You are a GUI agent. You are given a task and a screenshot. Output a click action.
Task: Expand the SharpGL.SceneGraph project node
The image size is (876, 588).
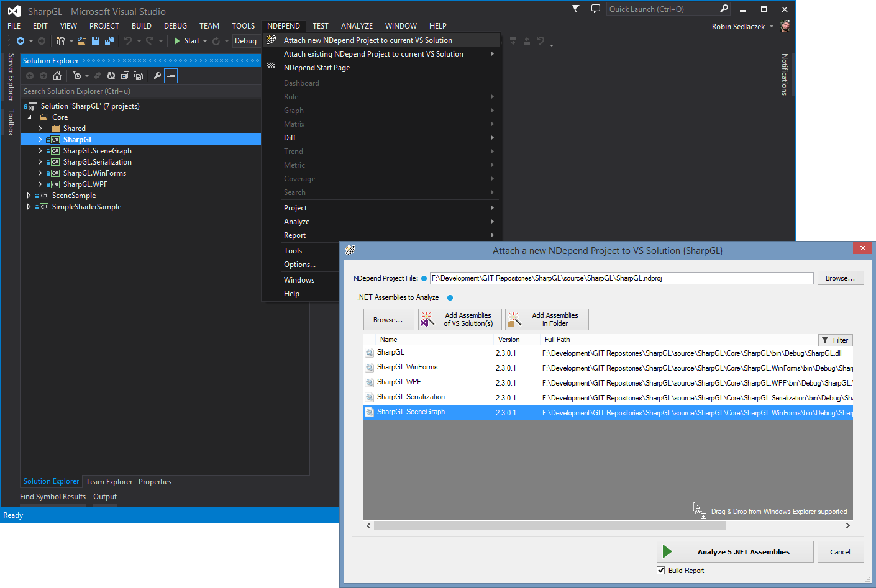coord(40,151)
